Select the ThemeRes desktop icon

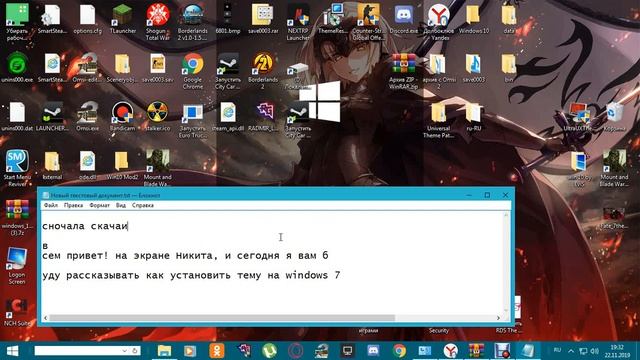click(333, 19)
